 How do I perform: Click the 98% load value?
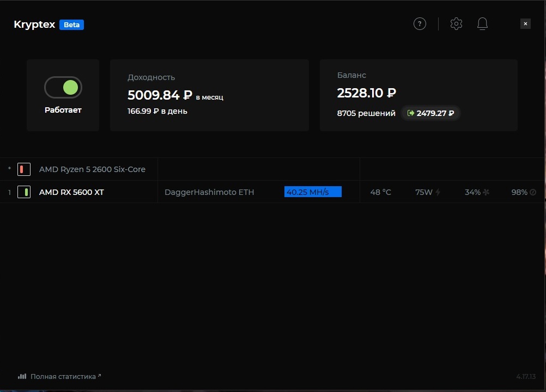click(519, 192)
